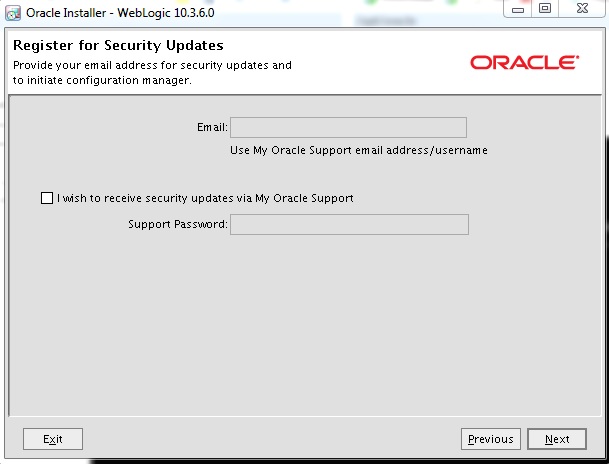Viewport: 609px width, 464px height.
Task: Click the 'Use My Oracle Support email address/username' hint
Action: [x=358, y=150]
